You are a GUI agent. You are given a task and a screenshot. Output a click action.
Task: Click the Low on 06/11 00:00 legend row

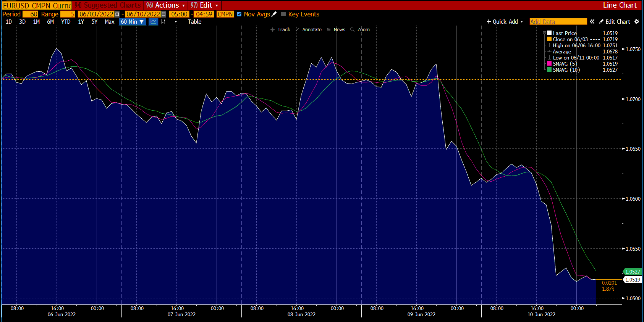click(582, 58)
